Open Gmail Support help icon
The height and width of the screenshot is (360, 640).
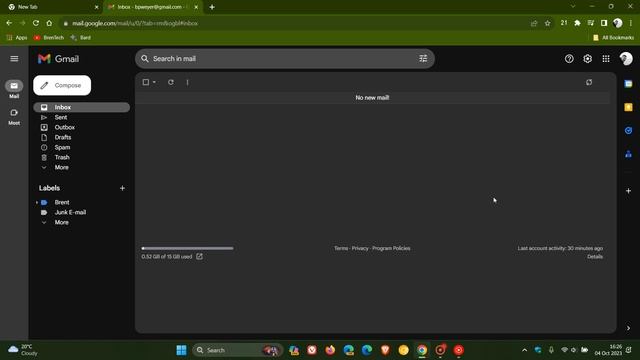[x=569, y=59]
